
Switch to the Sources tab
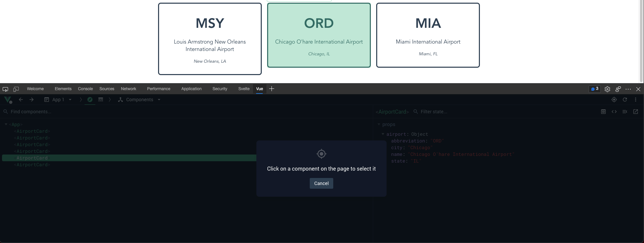(x=107, y=89)
